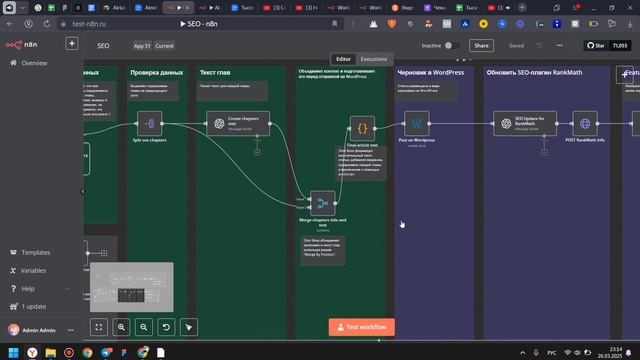Click the undo arrow next to Saved
The image size is (640, 360).
[x=539, y=46]
